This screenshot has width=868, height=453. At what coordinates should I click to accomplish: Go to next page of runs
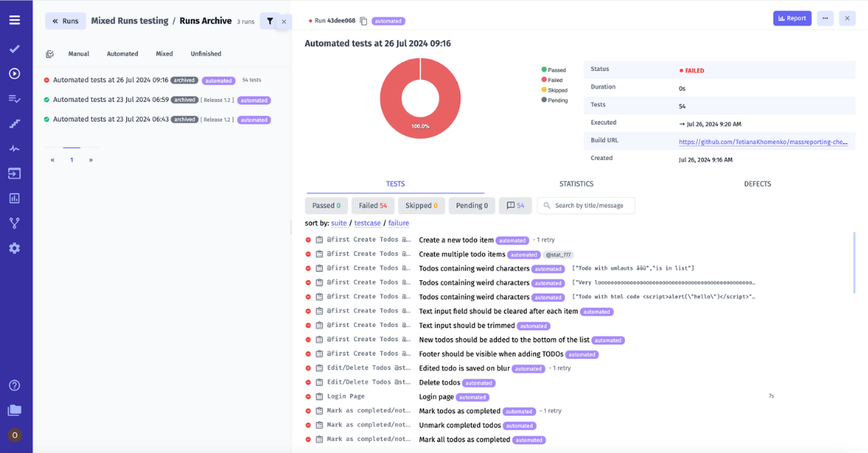point(91,160)
